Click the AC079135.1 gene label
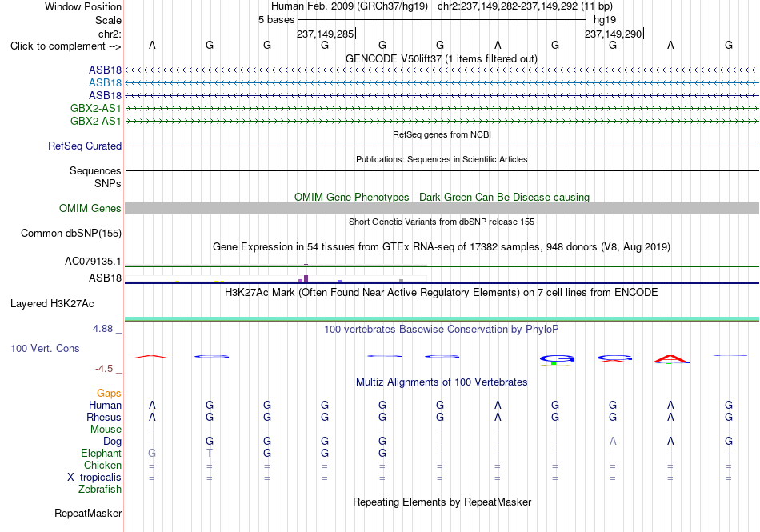This screenshot has height=532, width=760. [93, 261]
